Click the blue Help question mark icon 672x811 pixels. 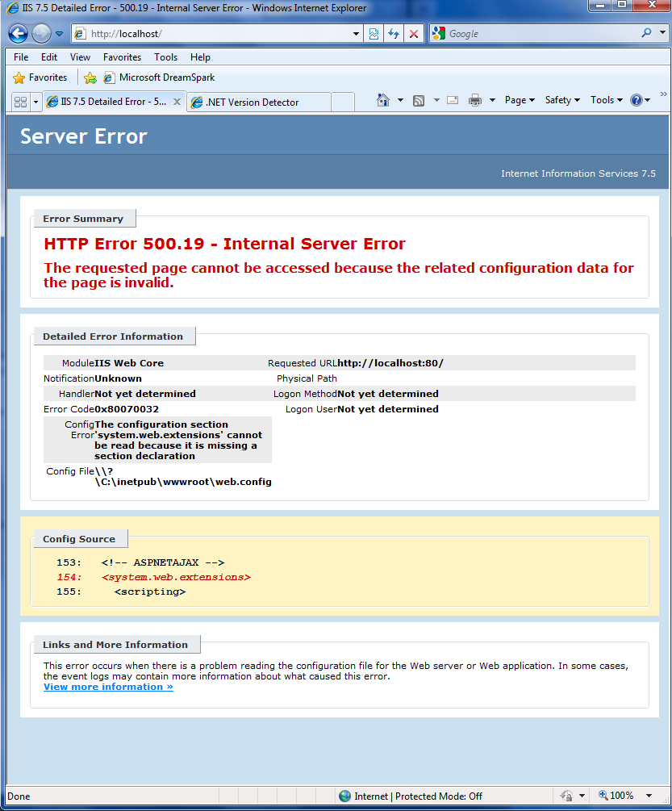[x=637, y=100]
